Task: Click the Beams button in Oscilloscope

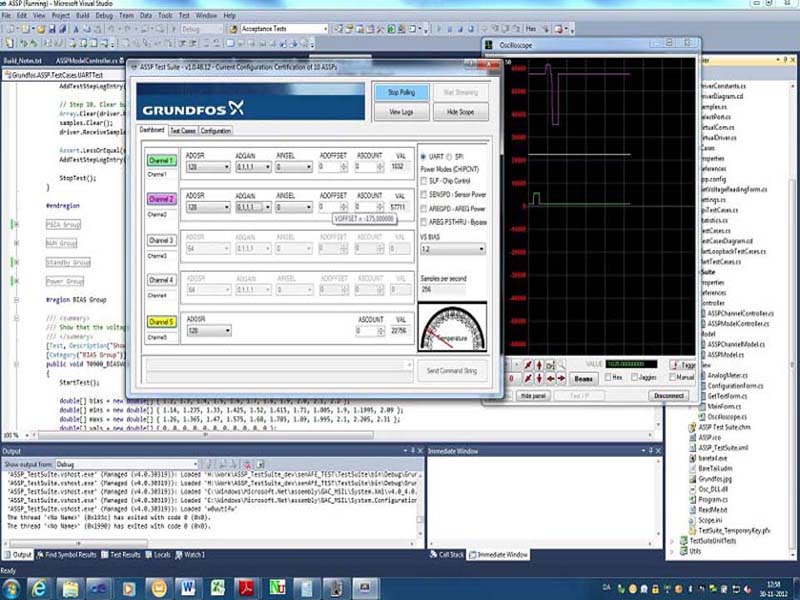Action: pos(583,379)
